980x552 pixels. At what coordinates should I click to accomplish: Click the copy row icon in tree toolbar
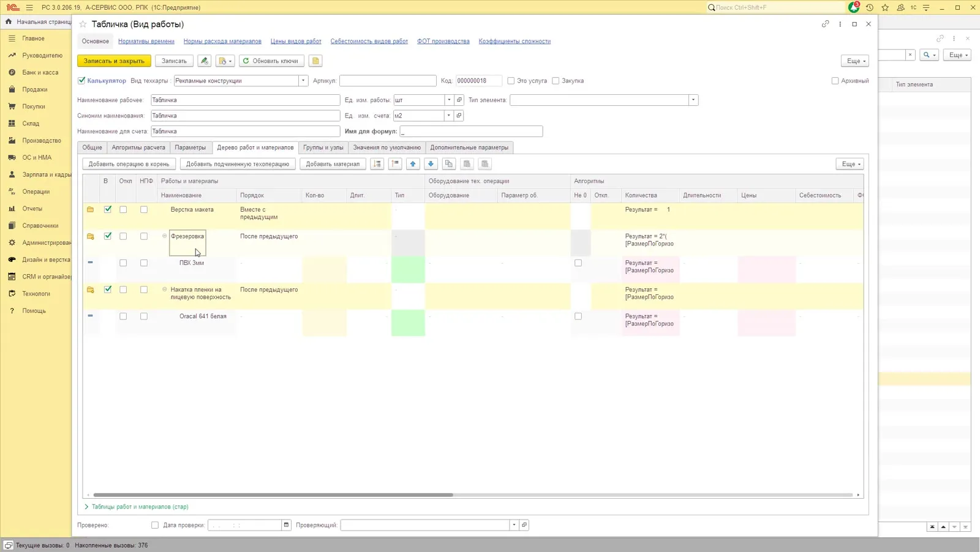tap(449, 164)
